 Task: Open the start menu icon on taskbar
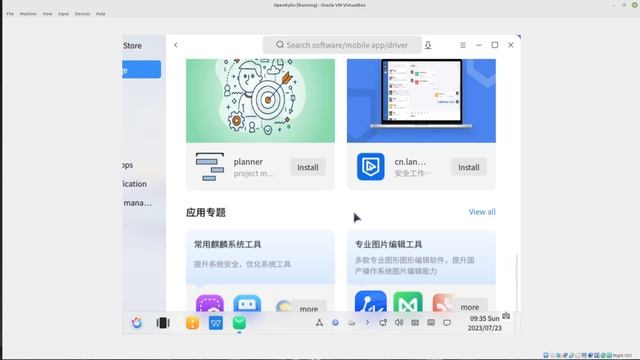[x=137, y=323]
